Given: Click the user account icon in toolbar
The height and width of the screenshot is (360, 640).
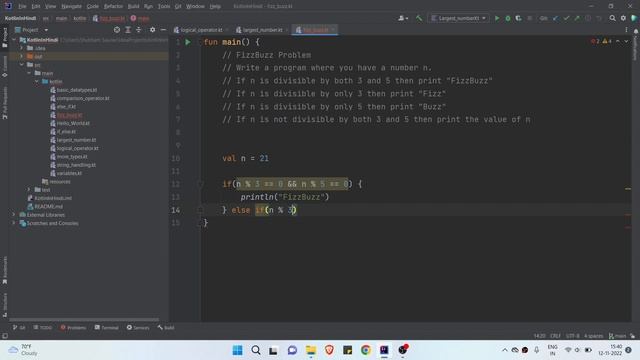Looking at the screenshot, I should tap(402, 18).
